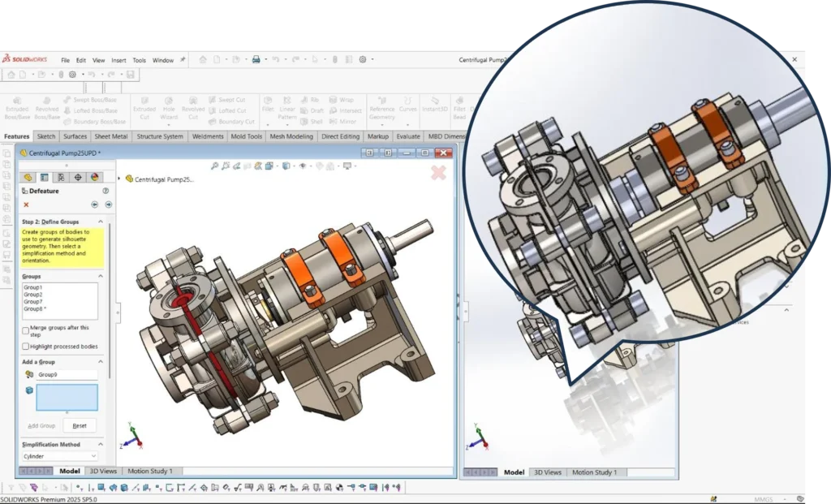The width and height of the screenshot is (831, 504).
Task: Collapse the Step 2: Define Groups section
Action: pos(100,222)
